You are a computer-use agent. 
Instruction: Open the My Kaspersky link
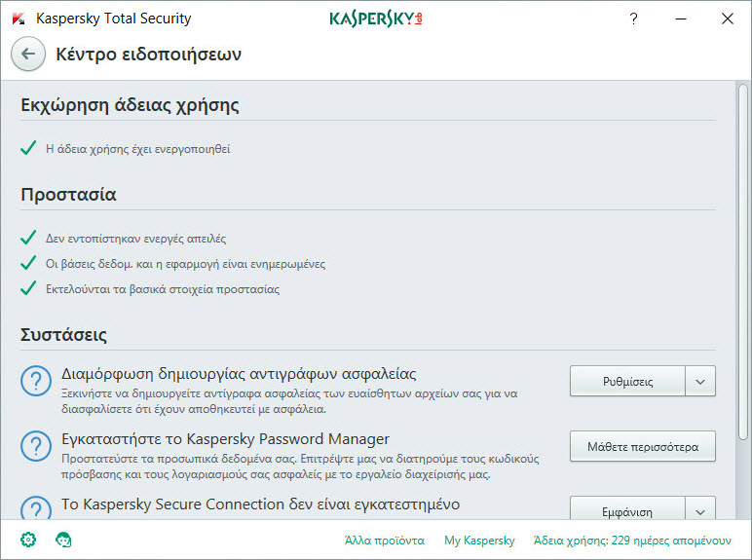(479, 540)
